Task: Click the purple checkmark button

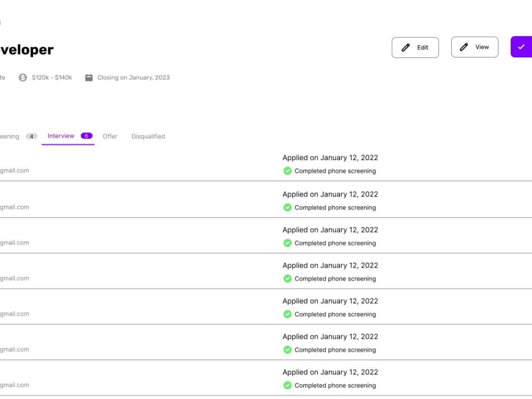Action: pyautogui.click(x=521, y=47)
